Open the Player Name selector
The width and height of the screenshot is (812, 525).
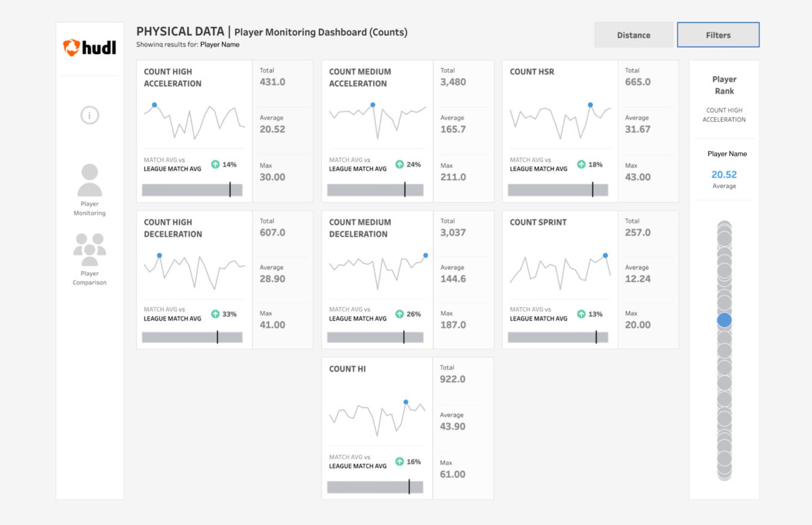coord(724,154)
